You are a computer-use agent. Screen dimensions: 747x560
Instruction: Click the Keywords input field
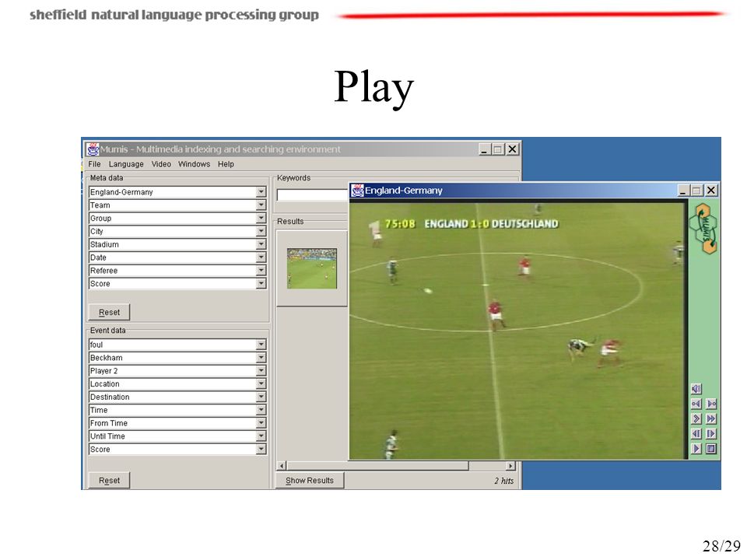coord(313,194)
